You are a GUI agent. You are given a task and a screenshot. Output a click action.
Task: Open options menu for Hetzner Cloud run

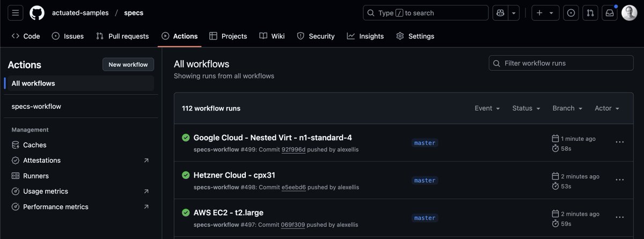click(x=620, y=180)
